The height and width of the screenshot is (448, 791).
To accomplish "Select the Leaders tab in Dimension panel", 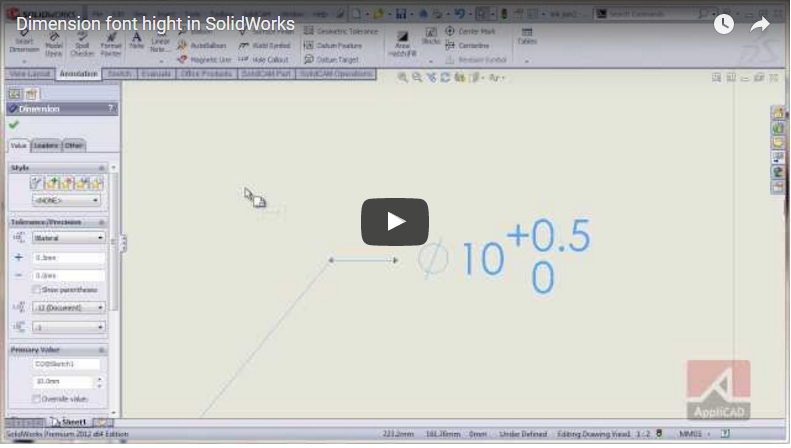I will point(46,146).
